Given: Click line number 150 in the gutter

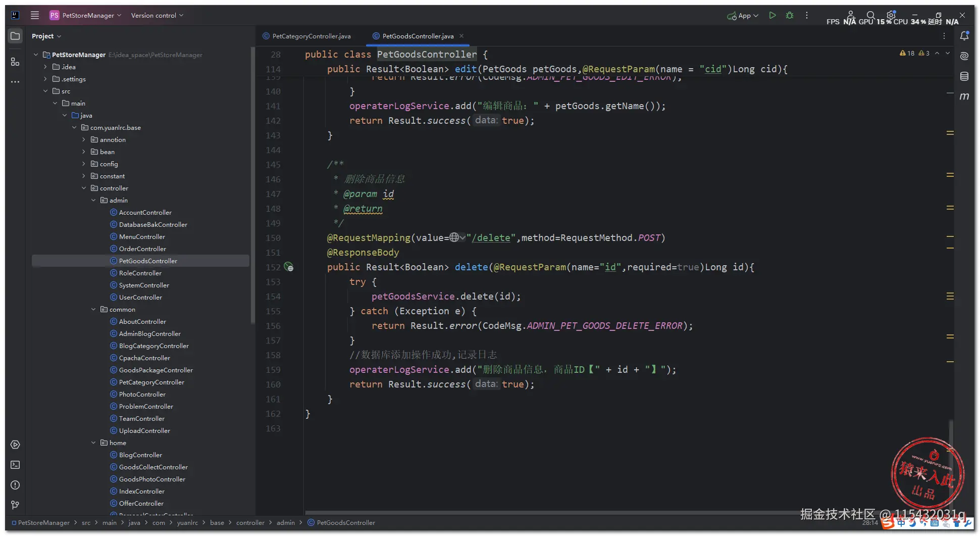Looking at the screenshot, I should click(273, 237).
